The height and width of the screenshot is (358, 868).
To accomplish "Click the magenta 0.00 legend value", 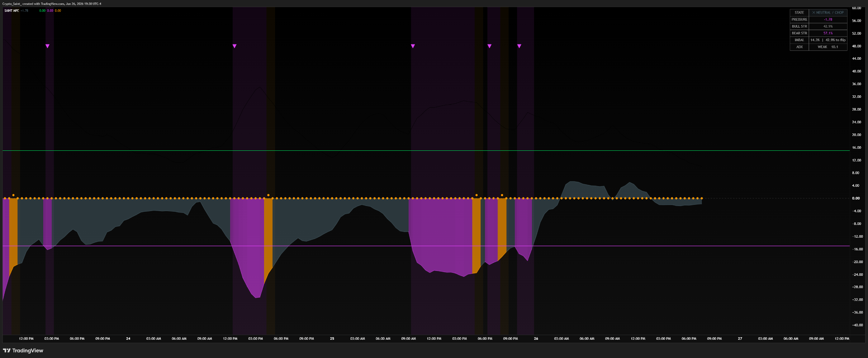I will click(50, 11).
